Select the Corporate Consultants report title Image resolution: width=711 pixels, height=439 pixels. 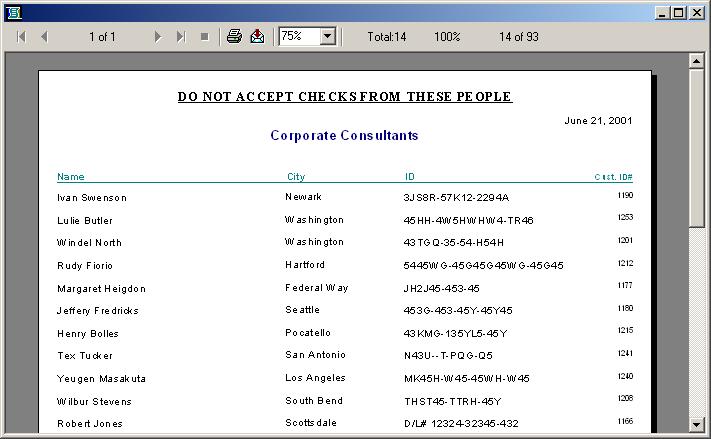click(344, 135)
